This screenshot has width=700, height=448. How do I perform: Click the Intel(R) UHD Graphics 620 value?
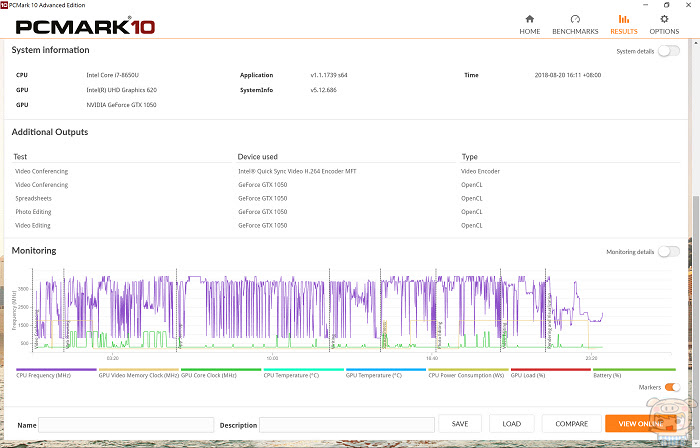(x=121, y=90)
